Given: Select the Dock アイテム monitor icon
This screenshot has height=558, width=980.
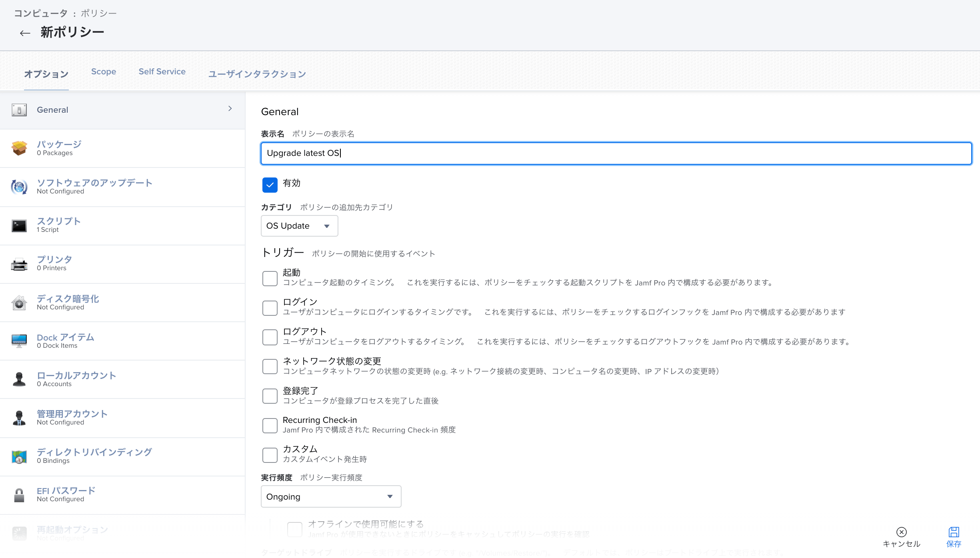Looking at the screenshot, I should (19, 341).
